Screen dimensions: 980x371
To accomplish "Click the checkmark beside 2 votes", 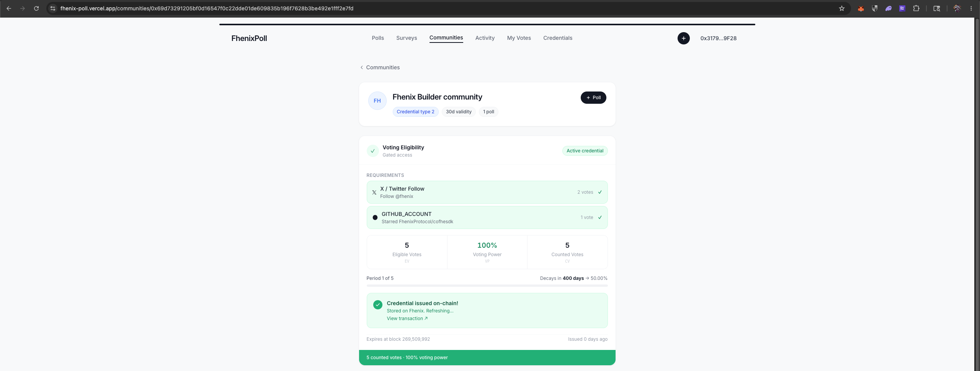I will point(600,192).
